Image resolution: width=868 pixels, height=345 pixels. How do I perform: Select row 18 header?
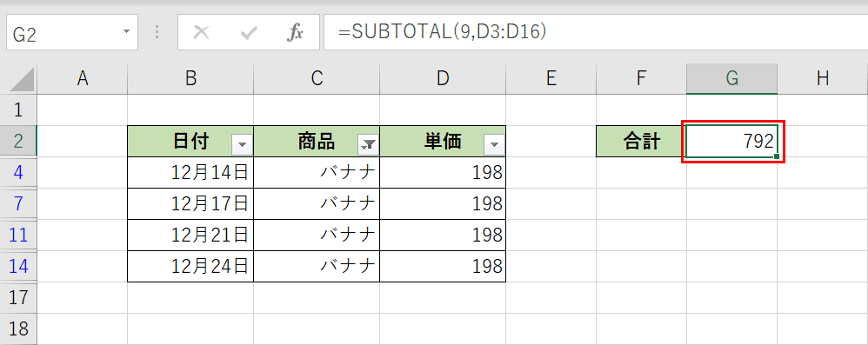18,329
